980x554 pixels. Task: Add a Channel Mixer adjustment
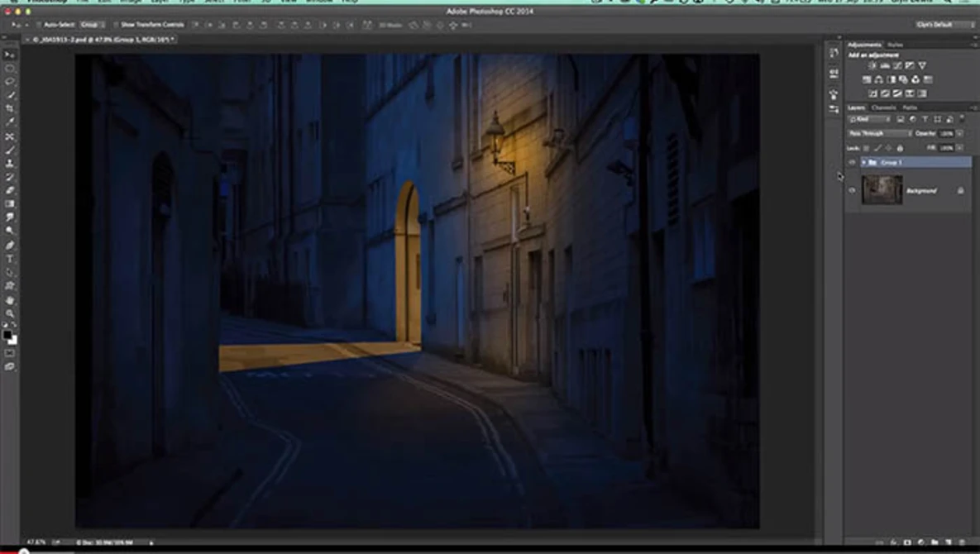point(915,79)
